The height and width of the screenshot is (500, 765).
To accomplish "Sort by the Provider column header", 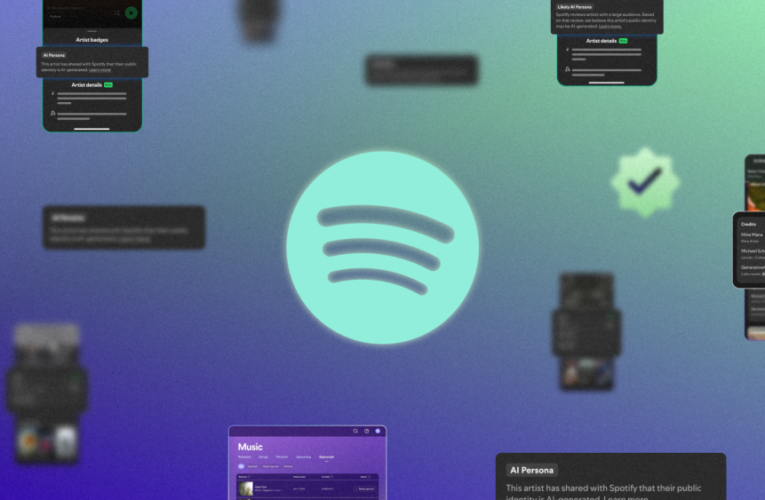I will [x=325, y=477].
